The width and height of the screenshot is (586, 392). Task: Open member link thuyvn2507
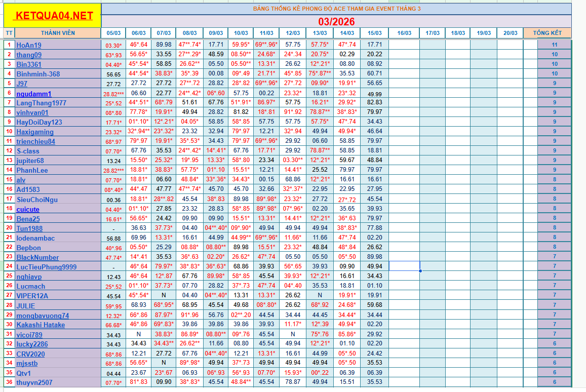(34, 382)
